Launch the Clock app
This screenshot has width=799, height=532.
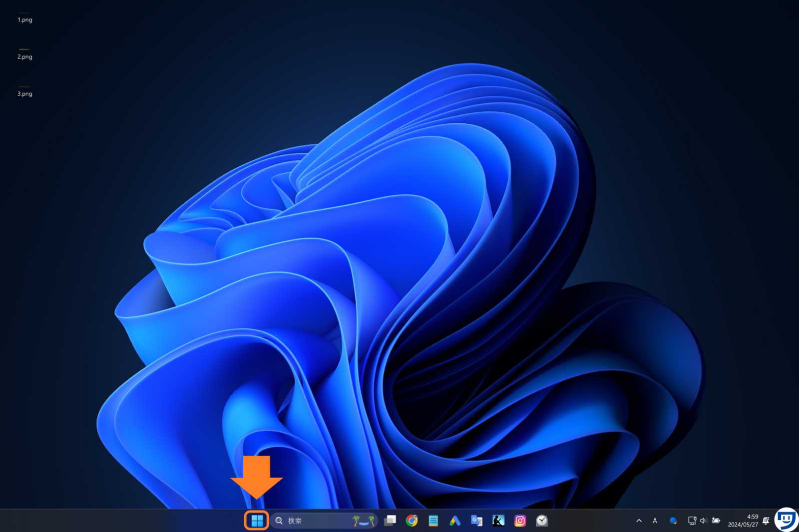tap(542, 521)
